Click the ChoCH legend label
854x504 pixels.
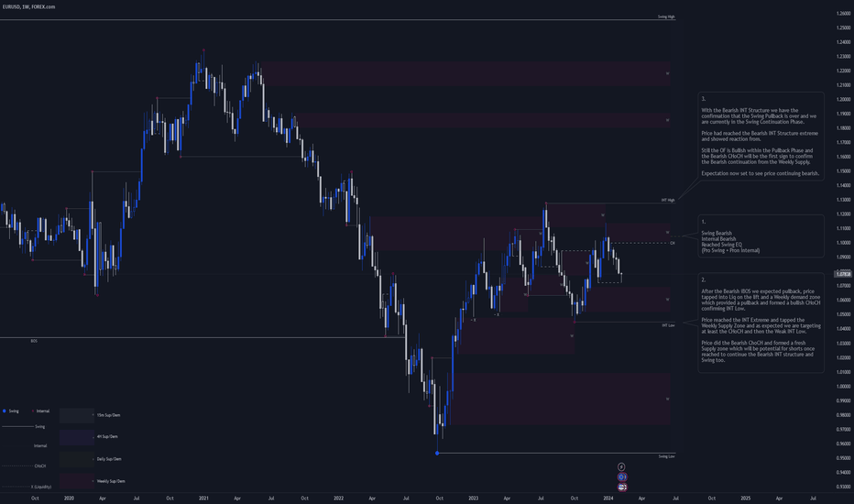coord(40,466)
